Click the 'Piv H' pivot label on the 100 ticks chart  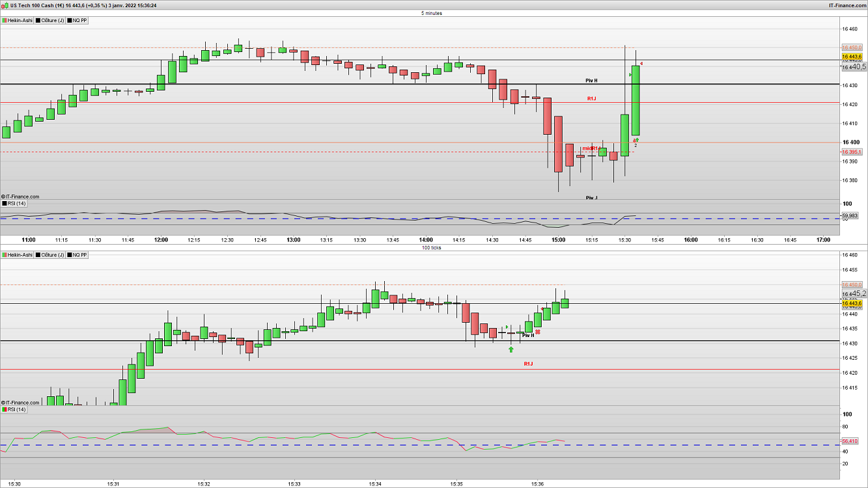tap(528, 335)
